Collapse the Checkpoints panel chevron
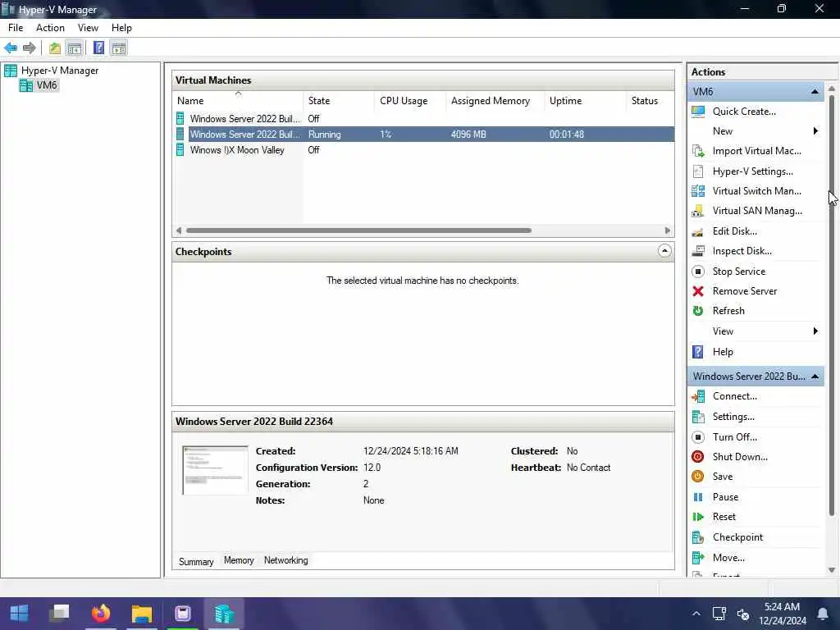840x630 pixels. click(x=664, y=251)
